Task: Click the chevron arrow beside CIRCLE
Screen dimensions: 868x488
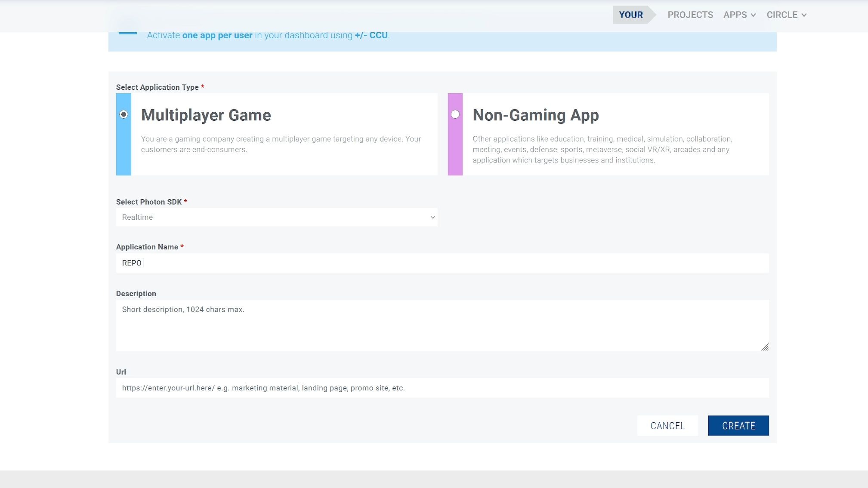Action: pyautogui.click(x=804, y=15)
